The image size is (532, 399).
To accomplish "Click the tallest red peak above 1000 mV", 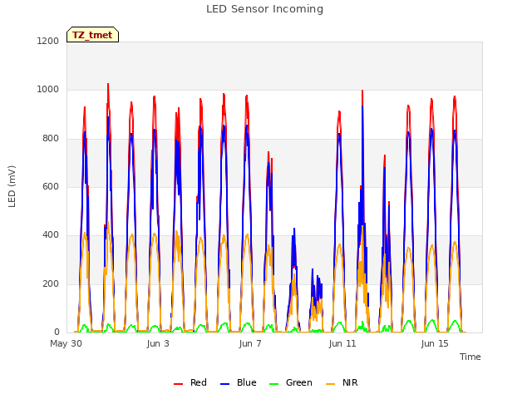I will [108, 84].
